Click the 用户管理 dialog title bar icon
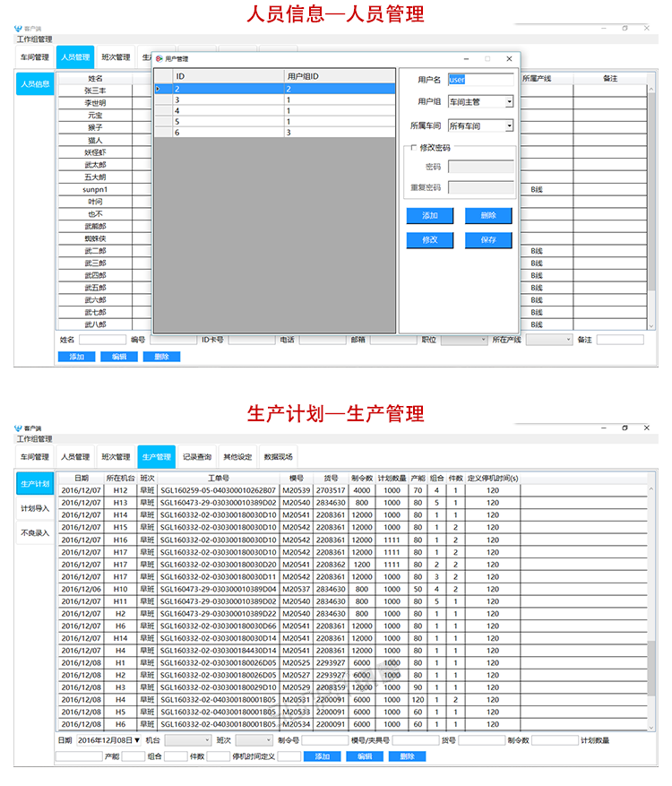This screenshot has width=672, height=786. click(x=159, y=58)
